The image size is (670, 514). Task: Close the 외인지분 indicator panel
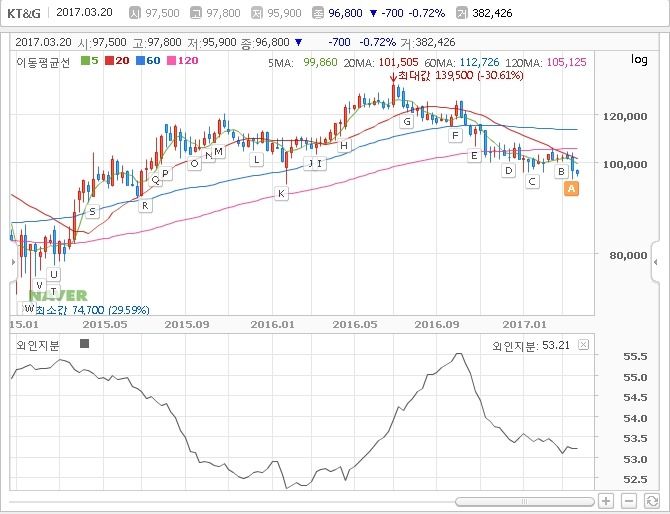pos(583,344)
